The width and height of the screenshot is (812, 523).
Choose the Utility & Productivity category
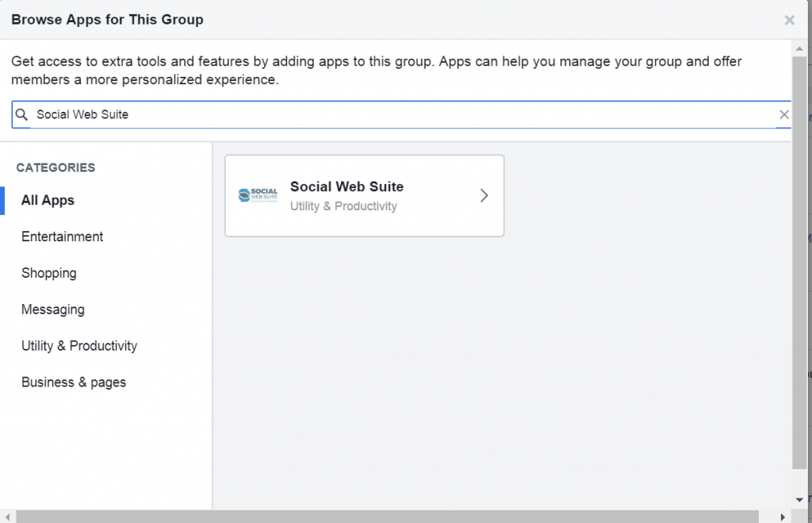79,346
